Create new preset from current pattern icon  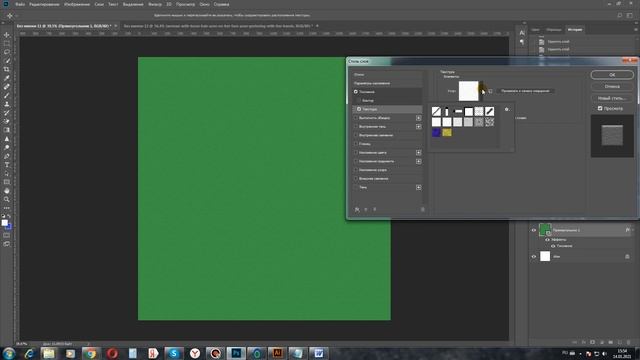(490, 91)
